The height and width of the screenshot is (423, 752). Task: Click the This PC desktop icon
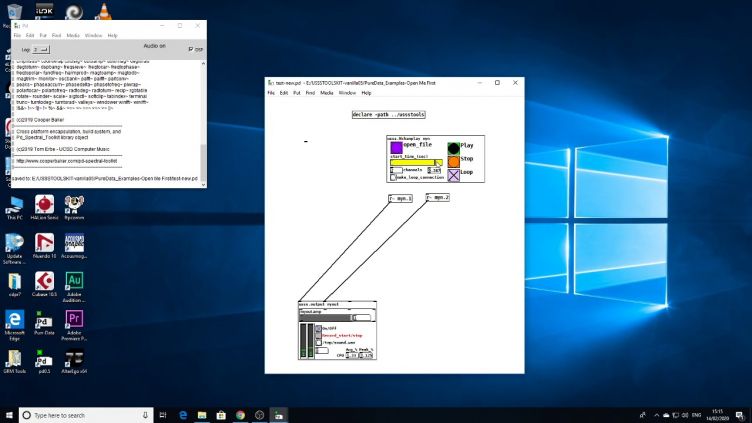point(14,208)
